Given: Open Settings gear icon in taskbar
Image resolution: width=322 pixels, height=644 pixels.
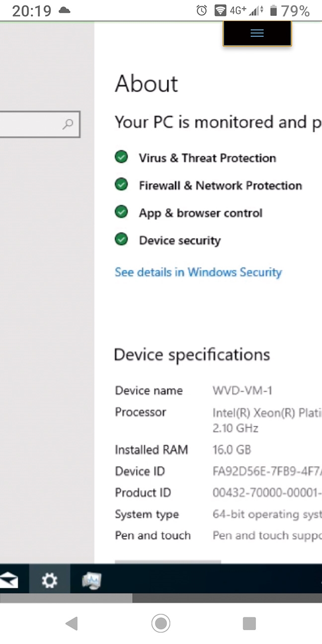Looking at the screenshot, I should coord(49,579).
